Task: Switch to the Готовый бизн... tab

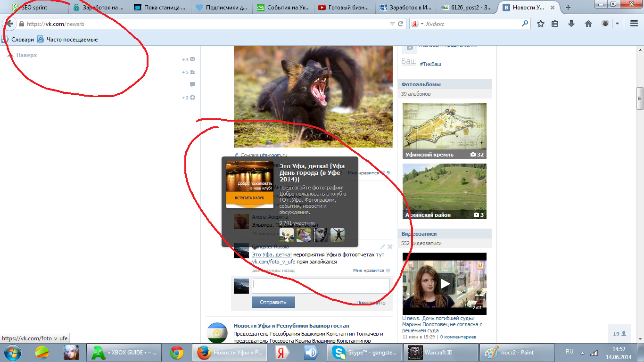Action: point(344,7)
